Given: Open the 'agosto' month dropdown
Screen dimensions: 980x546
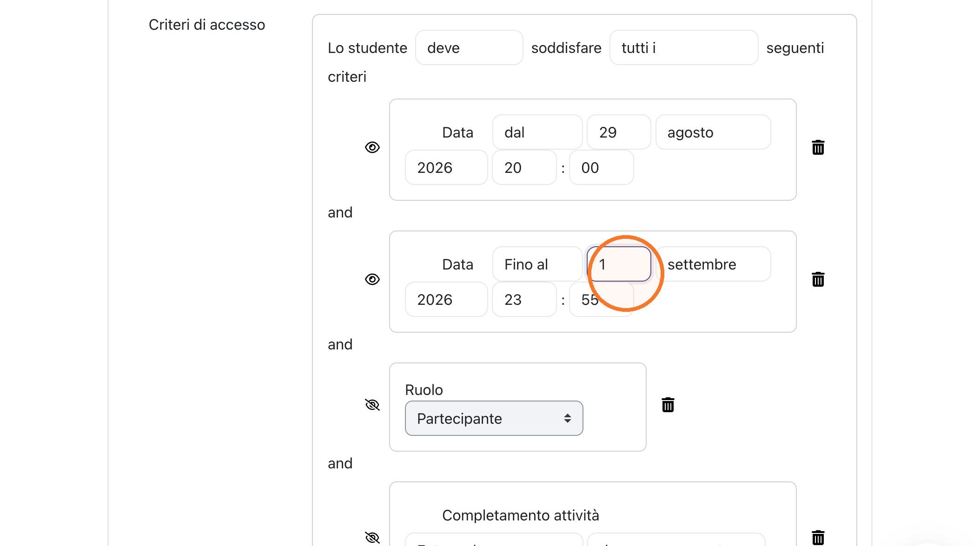Looking at the screenshot, I should point(713,132).
